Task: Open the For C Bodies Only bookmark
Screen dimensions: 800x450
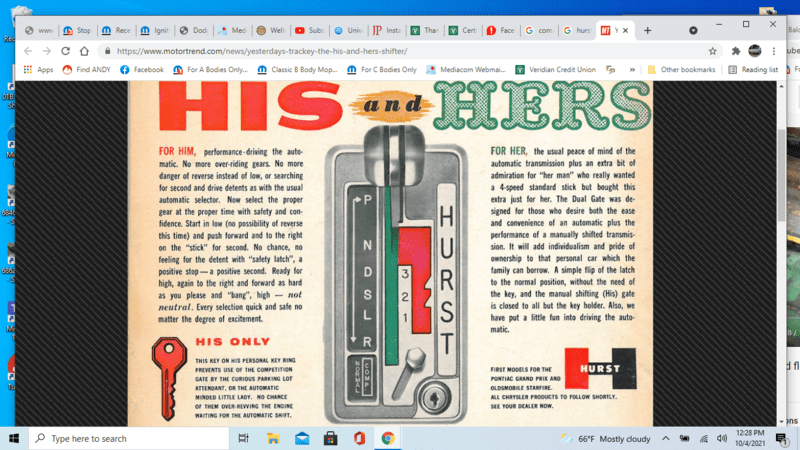Action: [x=382, y=69]
